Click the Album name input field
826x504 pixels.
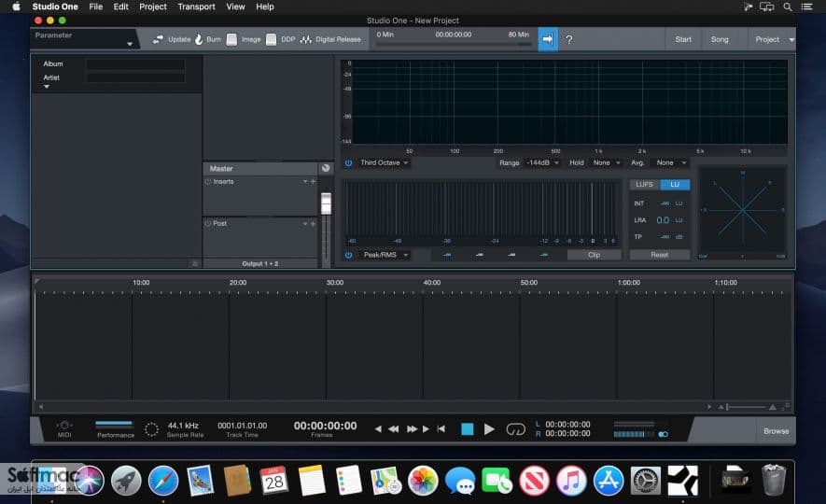tap(135, 64)
